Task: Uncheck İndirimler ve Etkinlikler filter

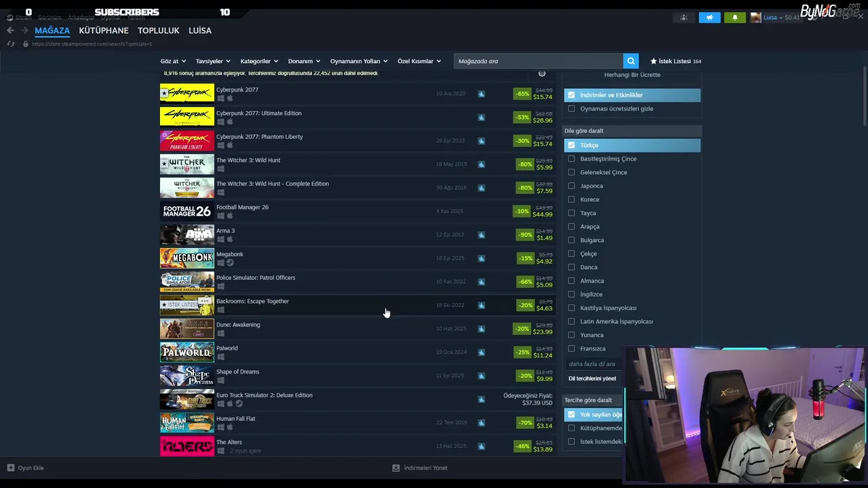Action: pyautogui.click(x=571, y=95)
